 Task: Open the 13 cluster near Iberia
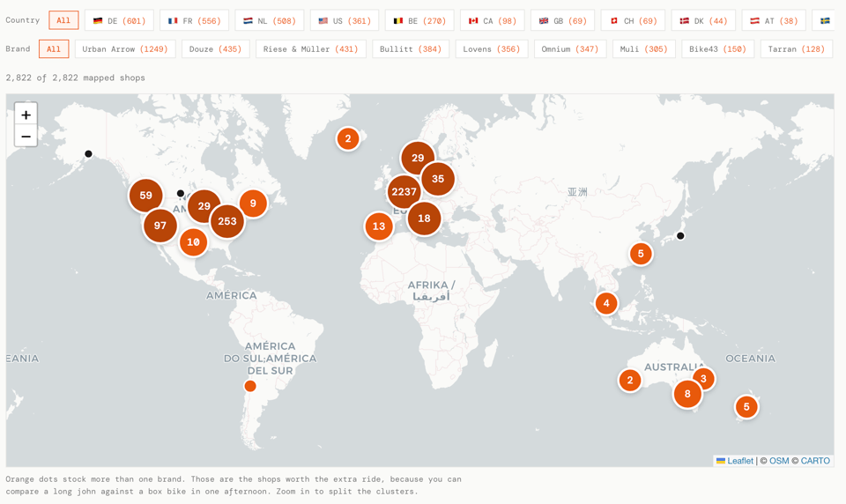(x=379, y=226)
